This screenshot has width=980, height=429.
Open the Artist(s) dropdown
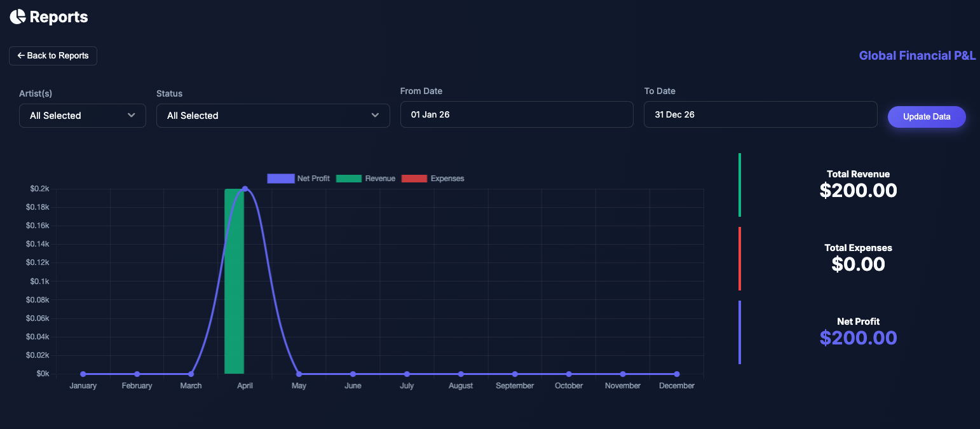83,116
